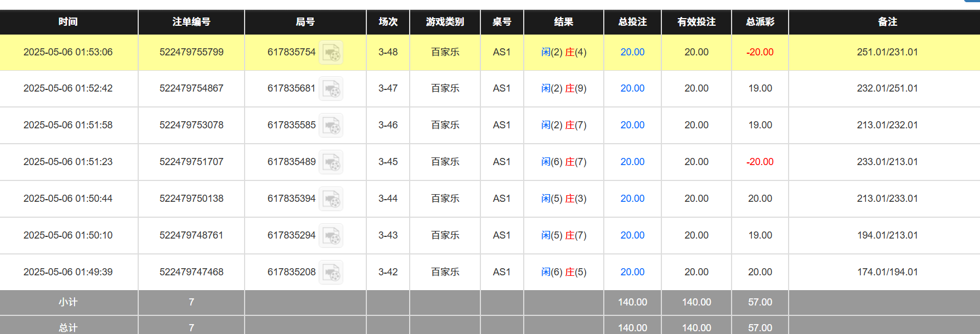Image resolution: width=980 pixels, height=334 pixels.
Task: Open the 20.00 total bet link in row 3-42
Action: tap(632, 272)
